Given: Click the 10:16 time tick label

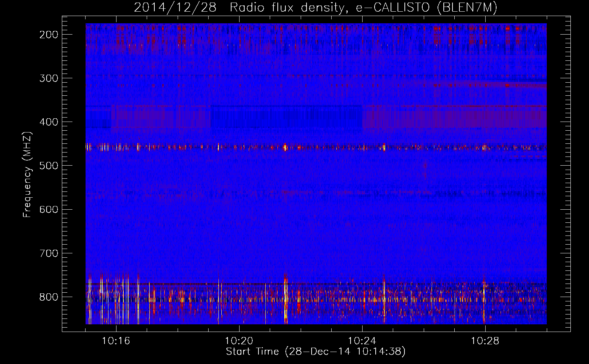Looking at the screenshot, I should point(116,341).
